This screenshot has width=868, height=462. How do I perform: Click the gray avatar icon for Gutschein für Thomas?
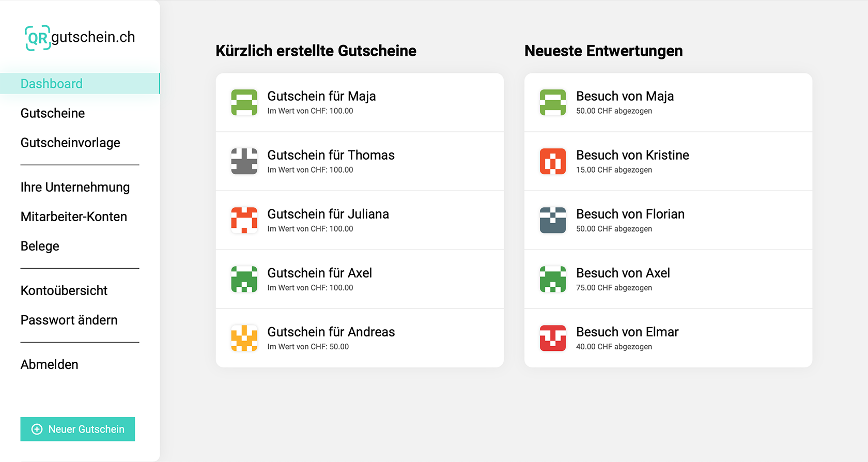click(244, 161)
